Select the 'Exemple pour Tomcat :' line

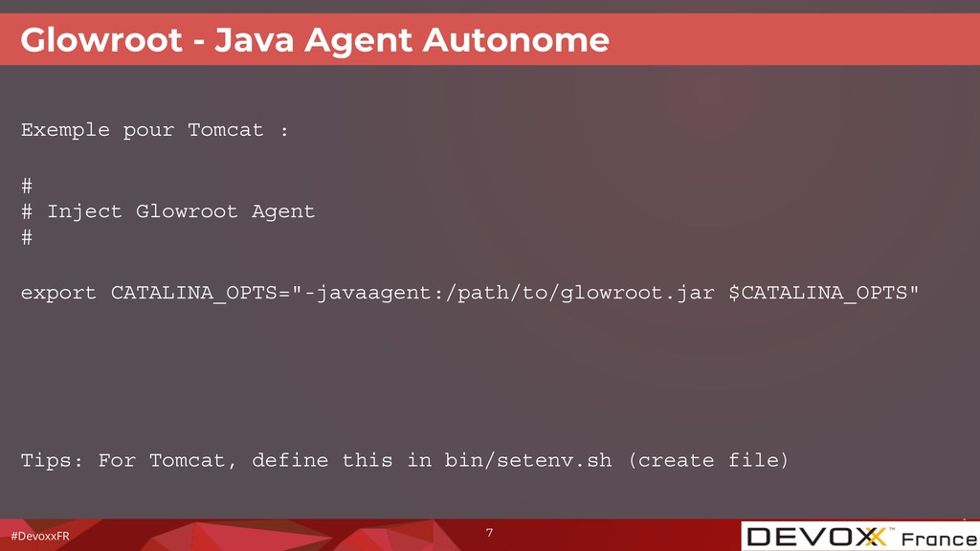[x=155, y=130]
